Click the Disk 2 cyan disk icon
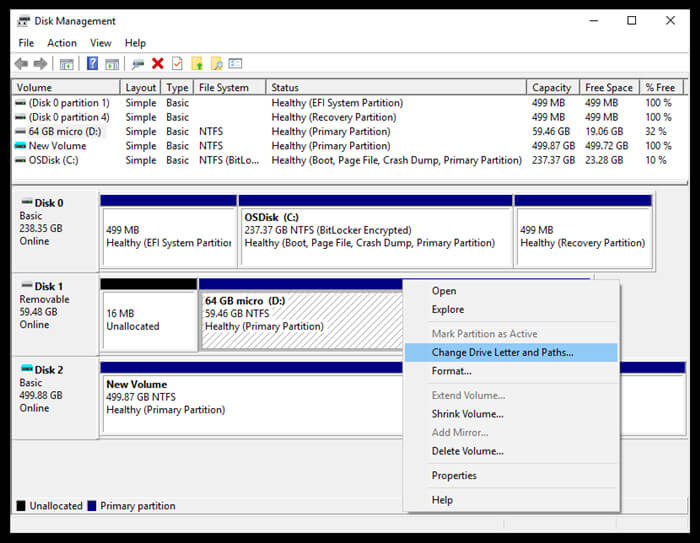 (27, 369)
